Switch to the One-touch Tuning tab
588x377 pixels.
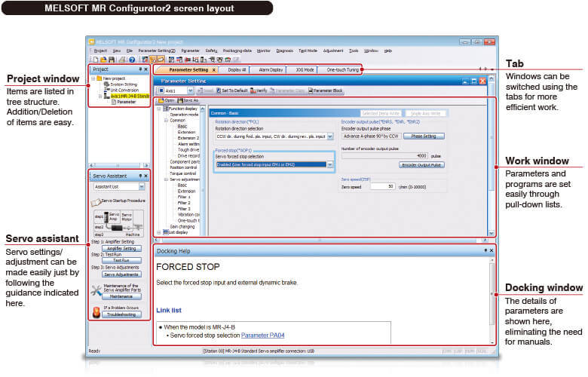click(341, 69)
